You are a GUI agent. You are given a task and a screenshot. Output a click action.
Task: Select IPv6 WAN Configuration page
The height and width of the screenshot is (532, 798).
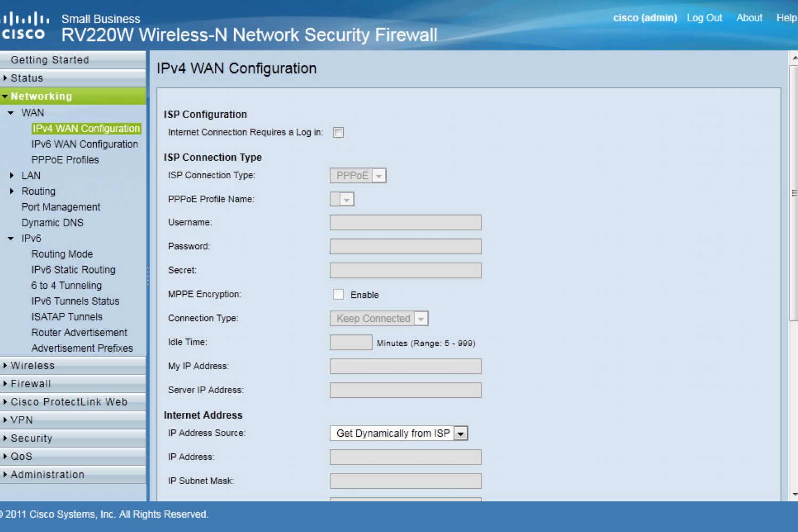tap(85, 144)
